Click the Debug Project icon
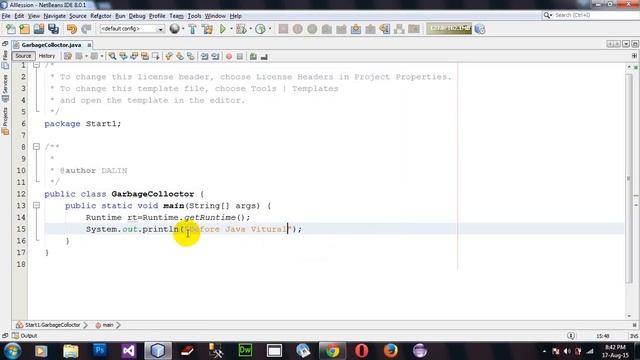Screen dimensions: 640x360 tap(241, 29)
